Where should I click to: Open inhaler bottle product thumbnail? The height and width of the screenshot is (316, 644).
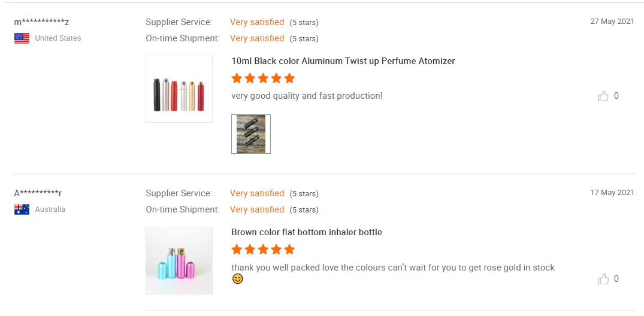[x=179, y=260]
